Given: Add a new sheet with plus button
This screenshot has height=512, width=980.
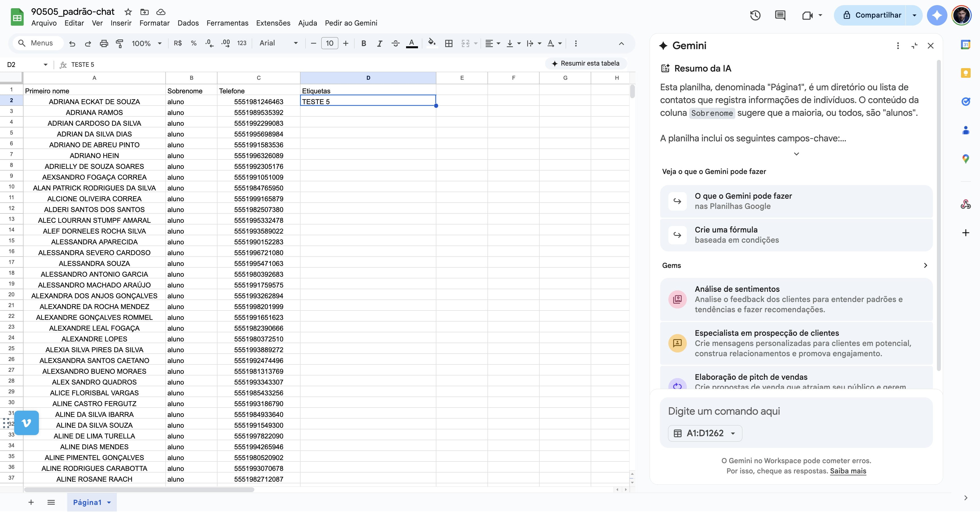Looking at the screenshot, I should [31, 502].
